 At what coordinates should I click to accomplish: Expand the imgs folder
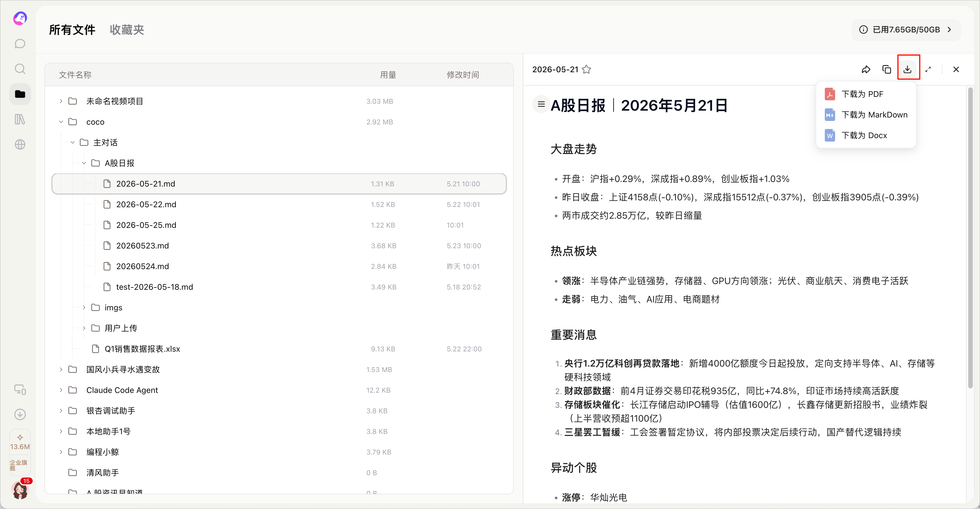pos(84,307)
